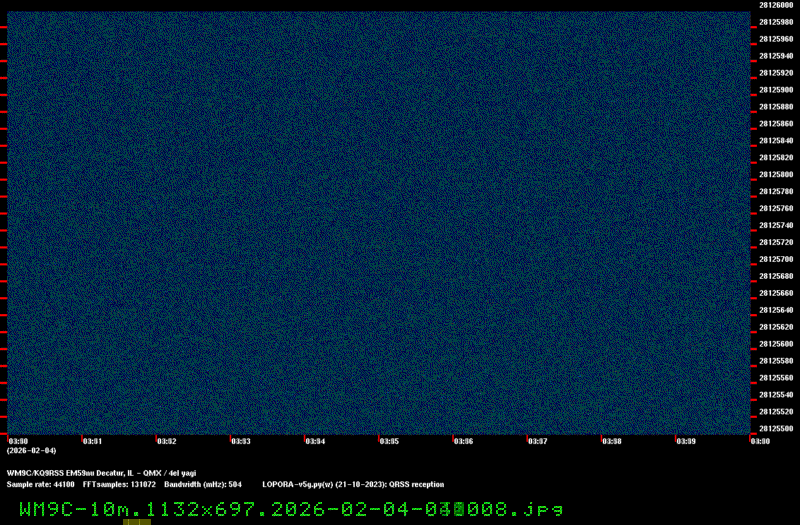Select the 03:06 time marker
The height and width of the screenshot is (525, 800).
463,441
